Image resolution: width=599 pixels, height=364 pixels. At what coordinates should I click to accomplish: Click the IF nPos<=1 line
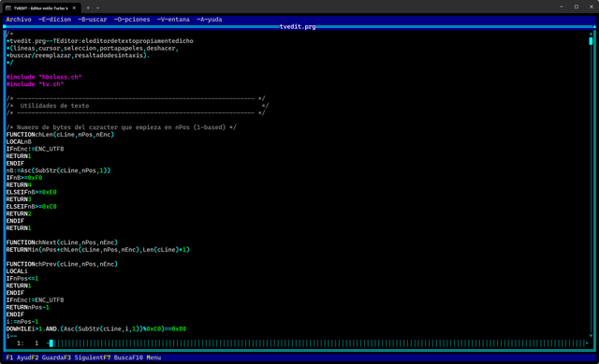click(x=22, y=279)
